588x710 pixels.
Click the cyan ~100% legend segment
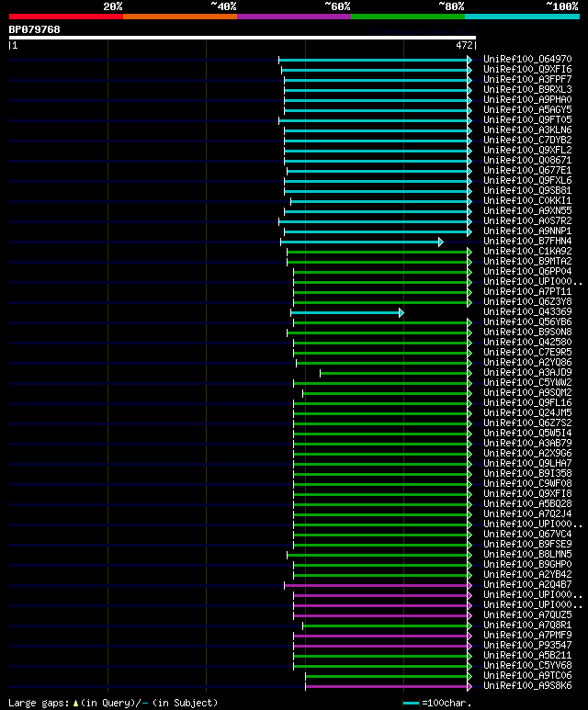523,17
